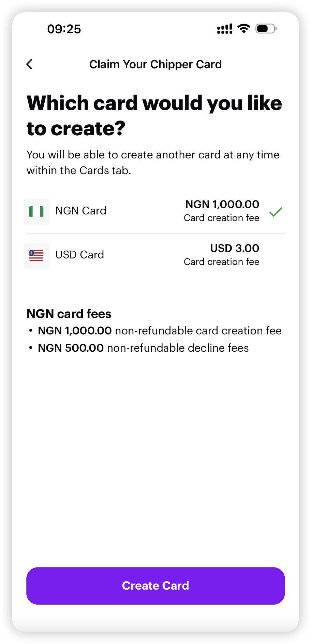Tap the cellular signal bars icon
The image size is (311, 644).
tap(225, 29)
